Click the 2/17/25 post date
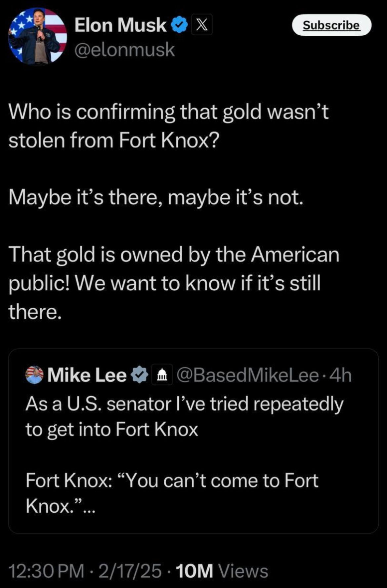Viewport: 387px width, 588px height. tap(130, 571)
